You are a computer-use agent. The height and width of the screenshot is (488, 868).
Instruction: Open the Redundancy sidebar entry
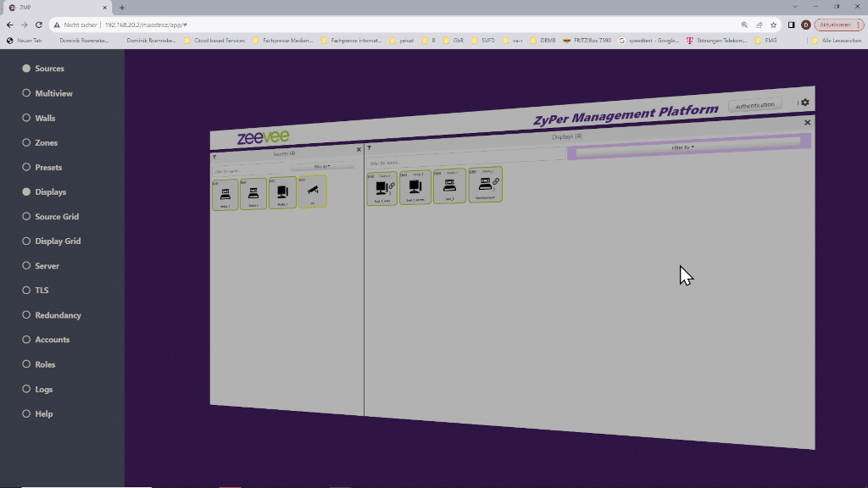coord(51,315)
